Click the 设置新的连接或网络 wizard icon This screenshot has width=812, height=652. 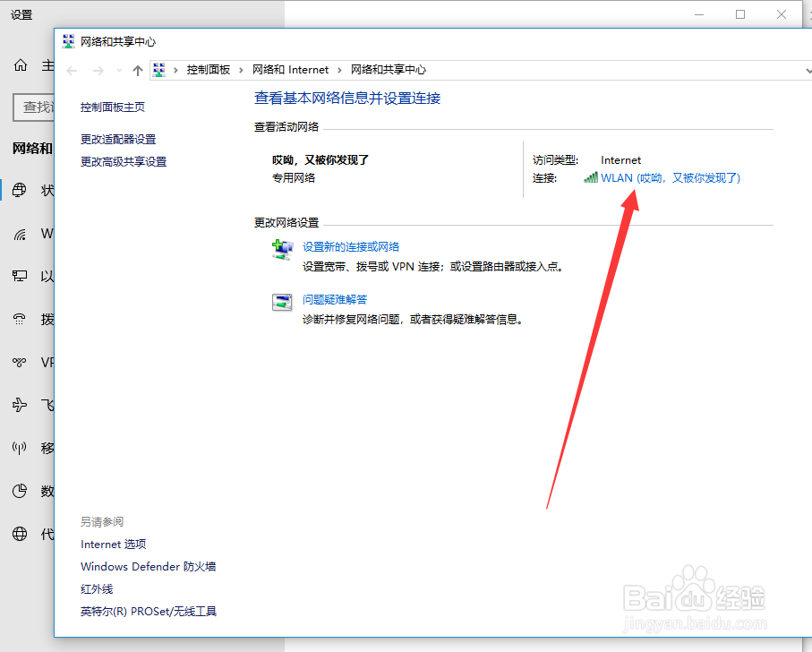pos(282,251)
